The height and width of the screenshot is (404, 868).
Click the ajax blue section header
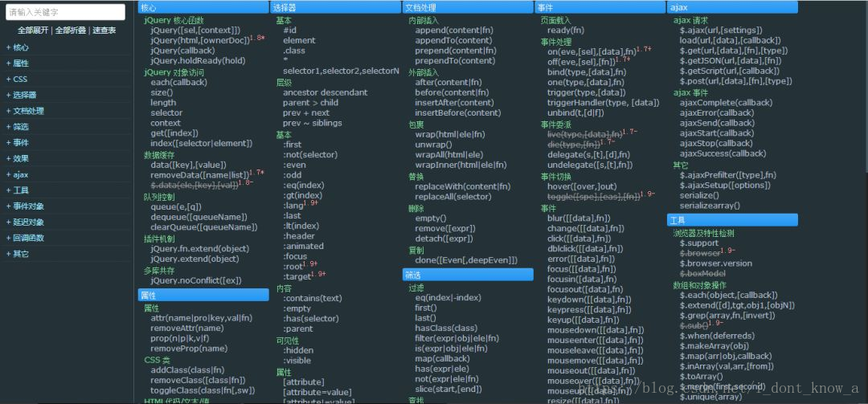tap(732, 7)
